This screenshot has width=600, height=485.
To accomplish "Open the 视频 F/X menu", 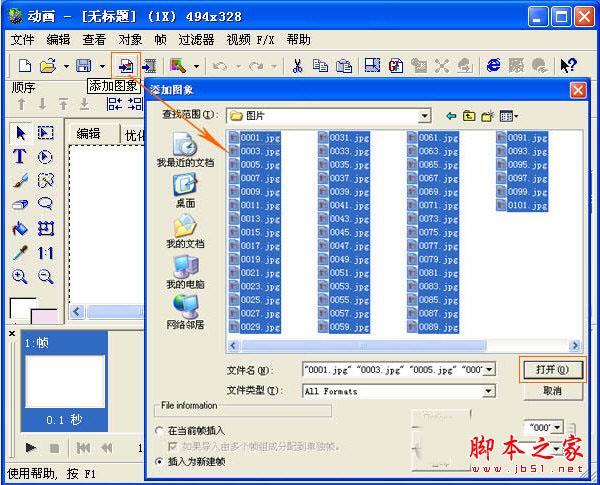I will 250,39.
